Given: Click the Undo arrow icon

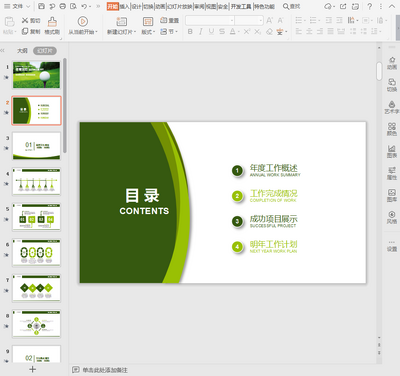Looking at the screenshot, I should pos(84,6).
